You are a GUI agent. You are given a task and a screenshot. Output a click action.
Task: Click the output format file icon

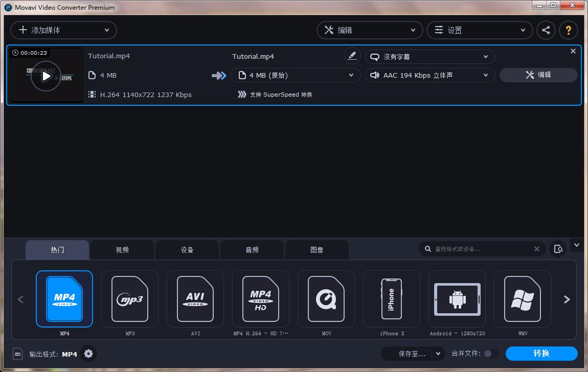coord(17,354)
